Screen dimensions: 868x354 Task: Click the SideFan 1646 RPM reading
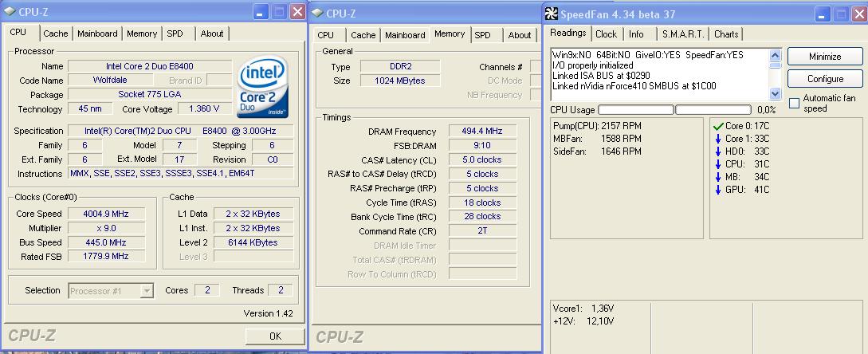(x=597, y=151)
